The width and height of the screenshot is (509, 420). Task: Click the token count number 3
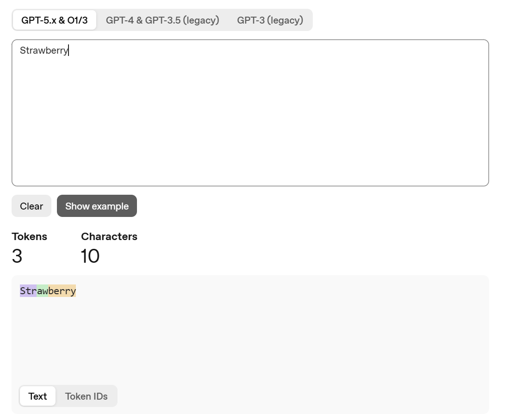[17, 256]
